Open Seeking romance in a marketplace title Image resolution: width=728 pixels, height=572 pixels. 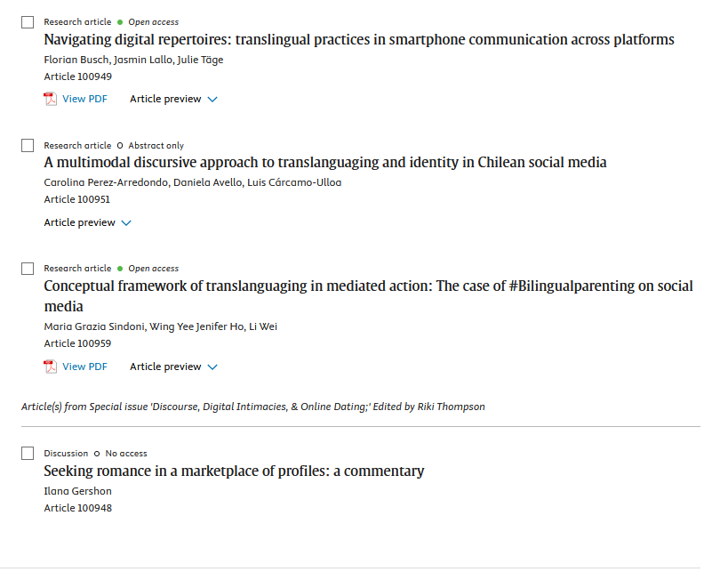point(234,471)
